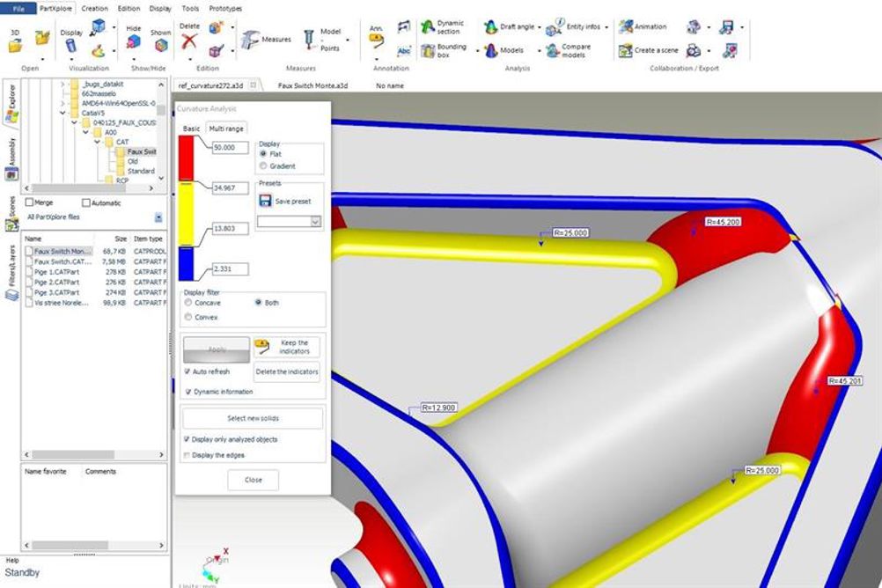Expand the Draft angle dropdown arrow

click(x=540, y=27)
